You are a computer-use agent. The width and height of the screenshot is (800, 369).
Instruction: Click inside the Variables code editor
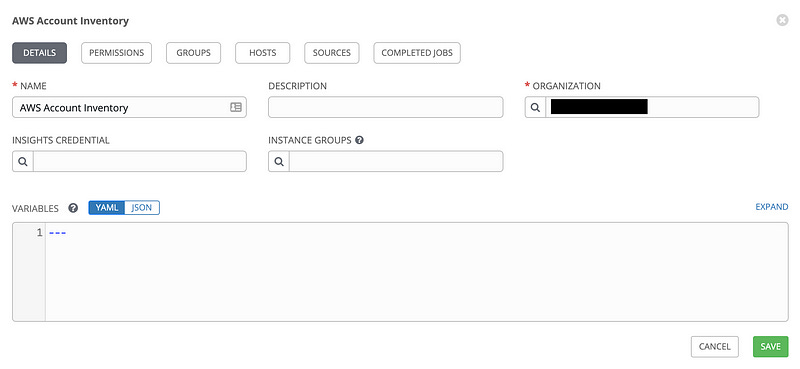416,272
